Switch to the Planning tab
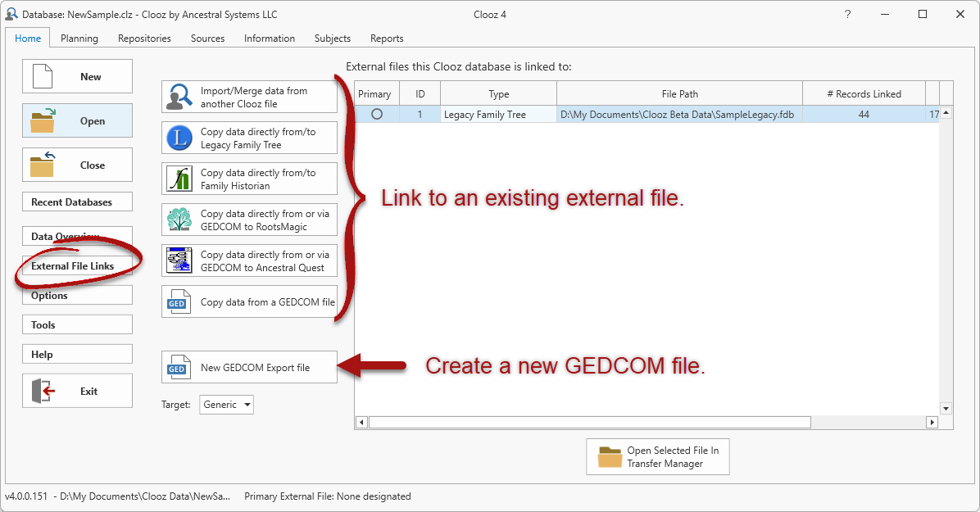980x512 pixels. click(x=79, y=38)
